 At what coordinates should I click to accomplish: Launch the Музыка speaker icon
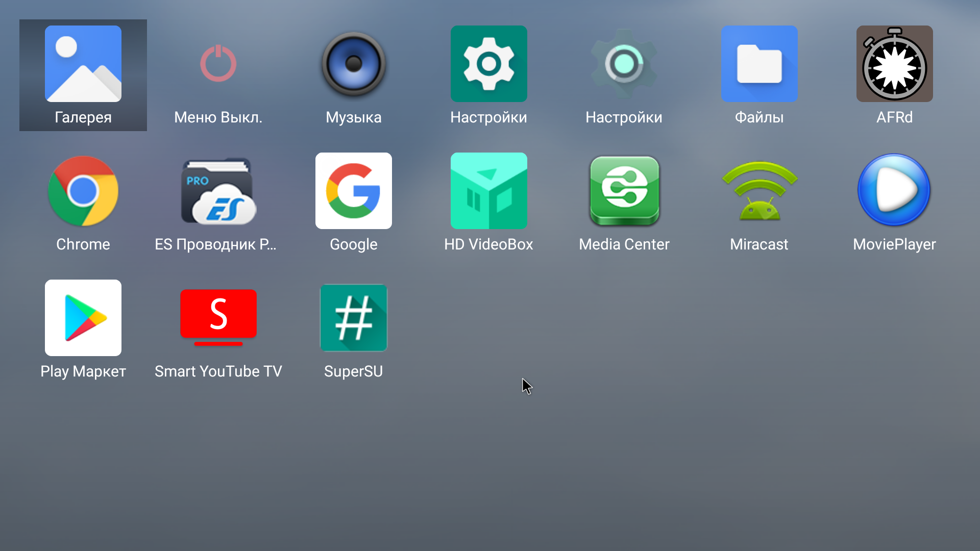[354, 64]
